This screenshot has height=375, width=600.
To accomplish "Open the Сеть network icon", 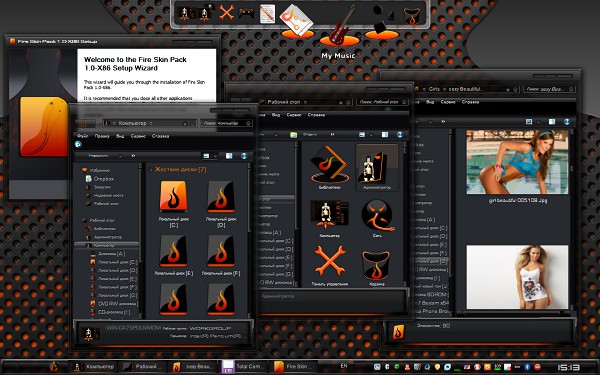I will point(377,215).
